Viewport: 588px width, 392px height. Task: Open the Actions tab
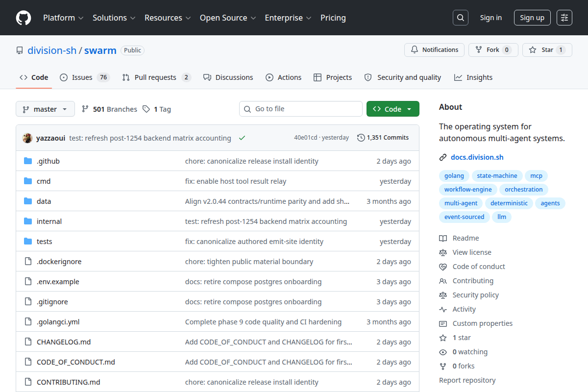pos(284,77)
